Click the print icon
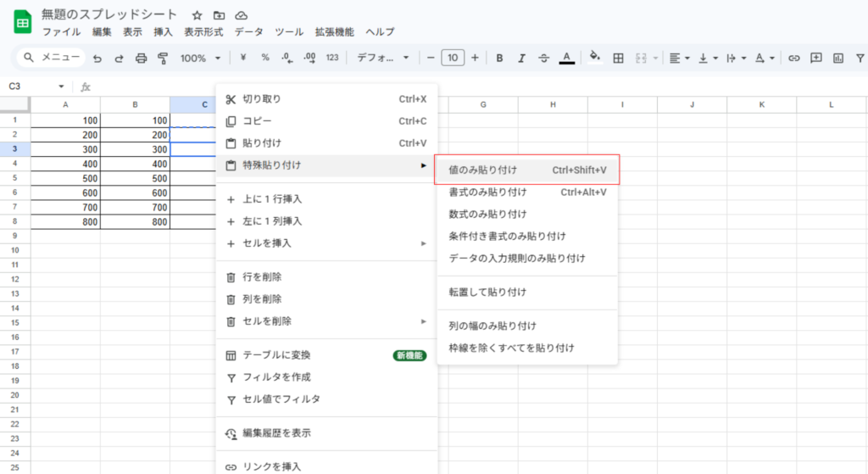This screenshot has width=868, height=474. click(142, 59)
